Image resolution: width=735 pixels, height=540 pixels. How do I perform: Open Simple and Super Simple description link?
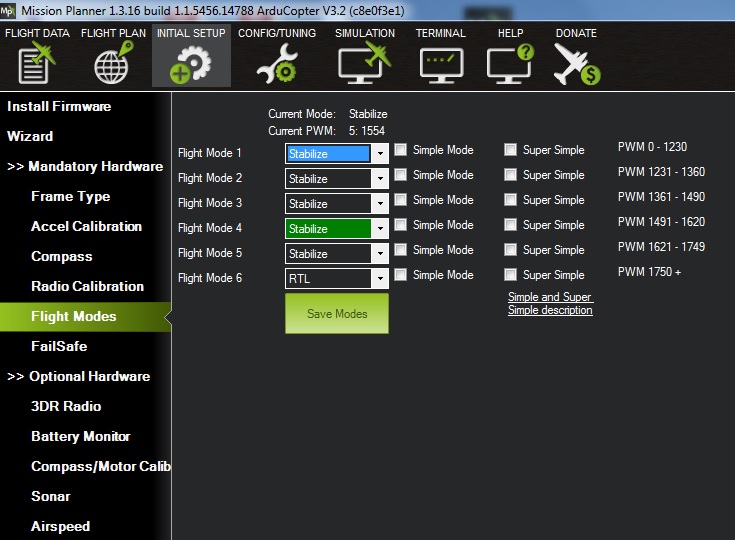550,303
